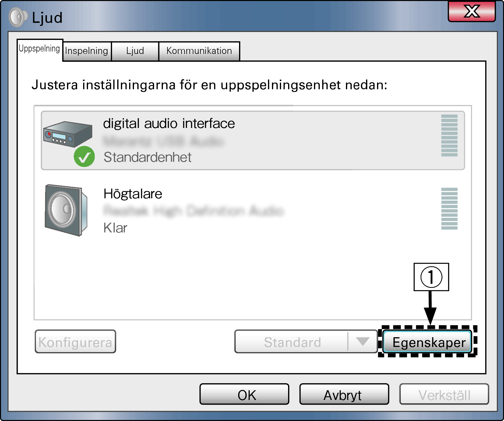Confirm with the OK button
504x421 pixels.
click(244, 394)
